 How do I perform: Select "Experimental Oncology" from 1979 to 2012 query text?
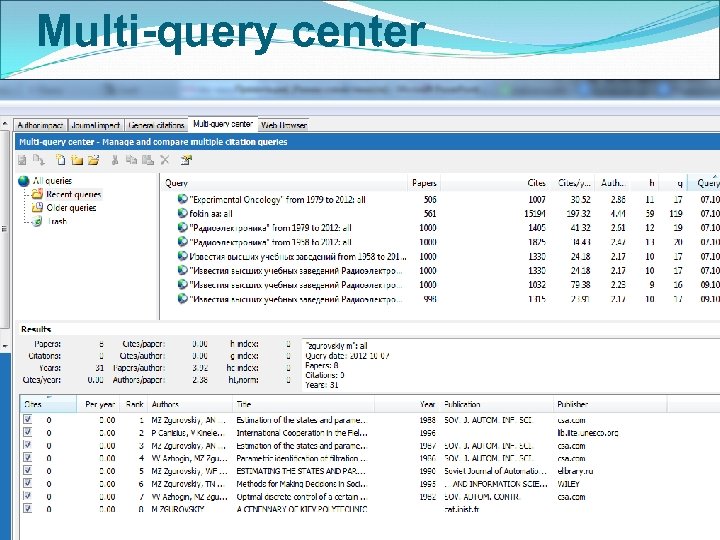[x=277, y=199]
